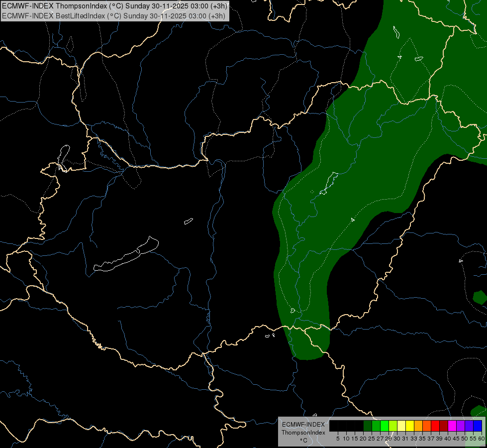Click the bright red 37–39 legend swatch
The width and height of the screenshot is (487, 448).
(x=435, y=426)
